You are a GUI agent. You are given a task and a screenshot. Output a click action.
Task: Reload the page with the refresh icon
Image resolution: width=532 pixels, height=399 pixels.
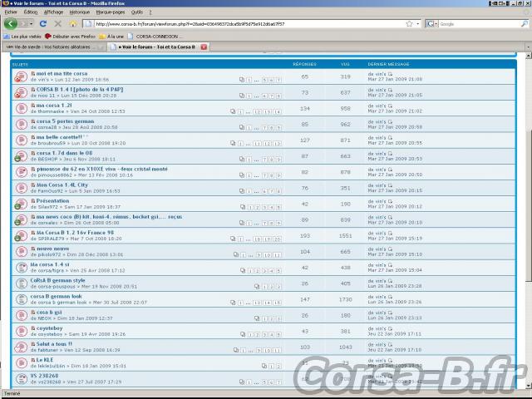point(43,24)
